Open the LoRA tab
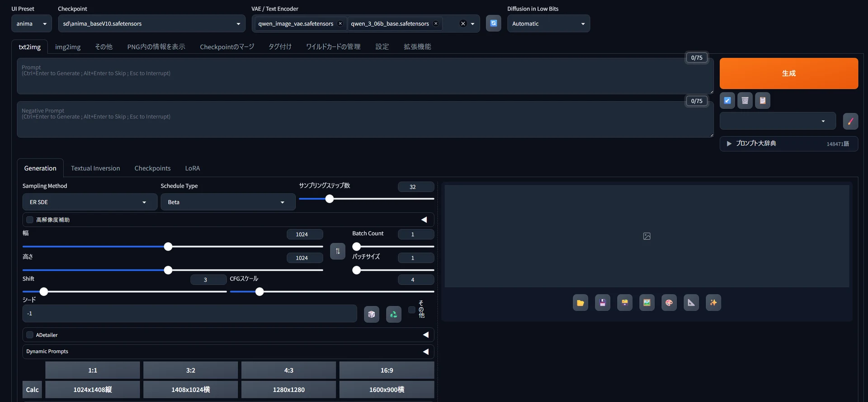The image size is (868, 402). coord(193,168)
